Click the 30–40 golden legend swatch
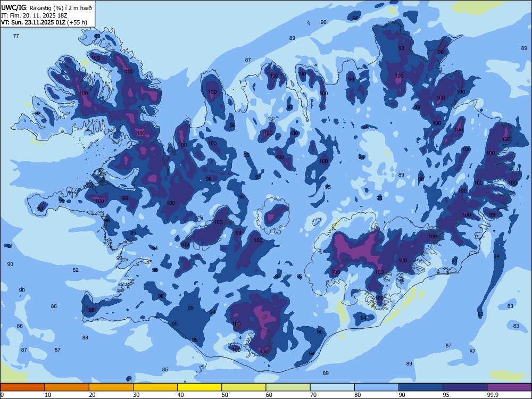Viewport: 532px width, 399px height. (155, 387)
